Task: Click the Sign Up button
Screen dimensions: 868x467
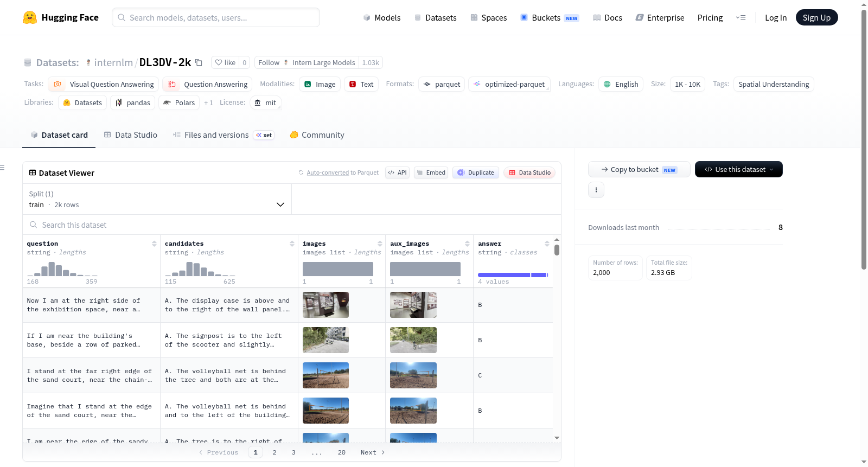Action: pyautogui.click(x=816, y=17)
